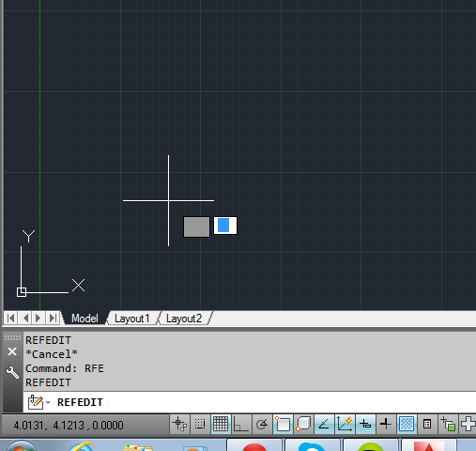The image size is (476, 451).
Task: Disable Object Snap status button
Action: [283, 425]
